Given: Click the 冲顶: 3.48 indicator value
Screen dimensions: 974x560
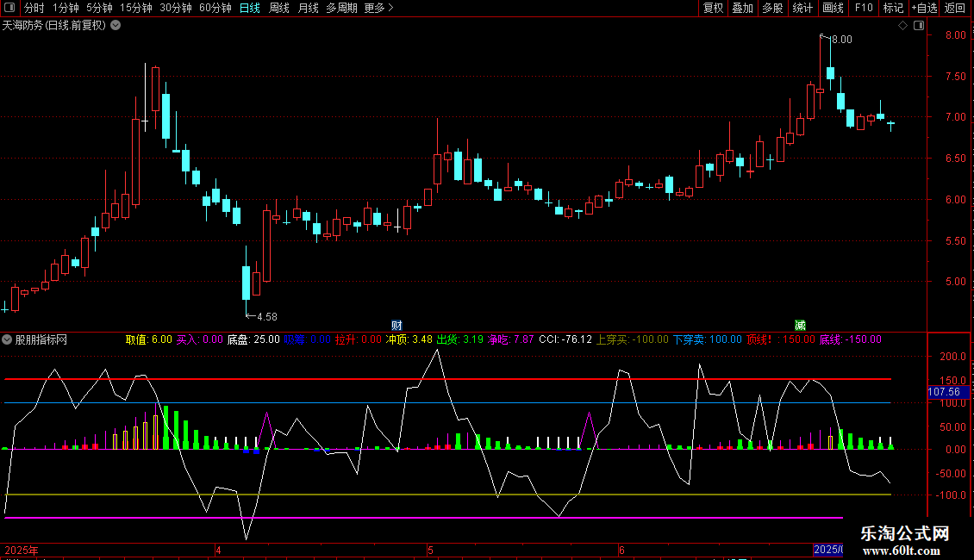Looking at the screenshot, I should coord(409,339).
